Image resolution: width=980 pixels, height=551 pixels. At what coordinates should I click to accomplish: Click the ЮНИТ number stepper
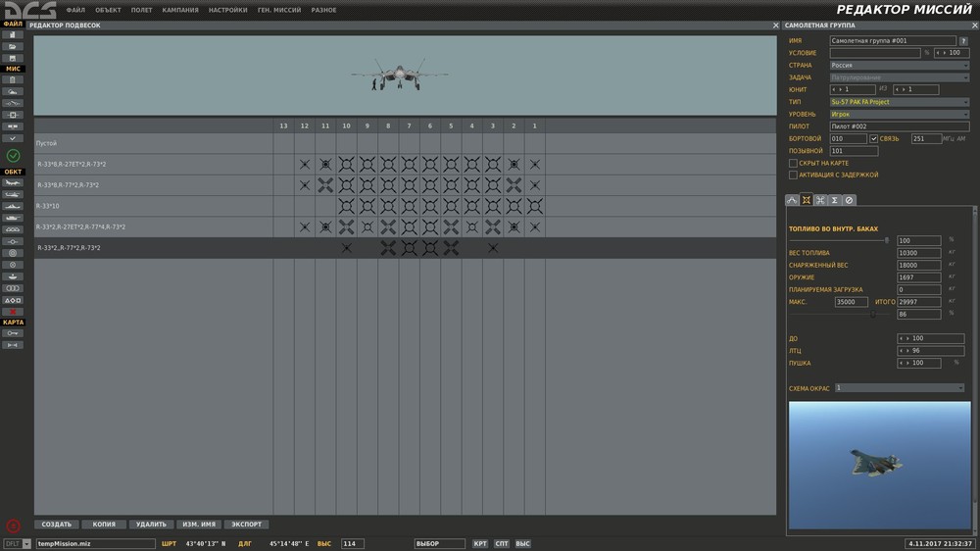pos(852,89)
